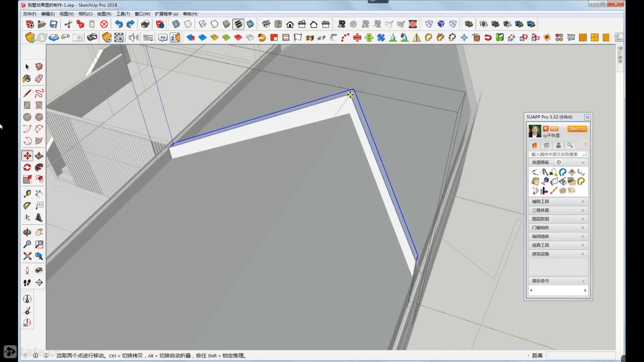Select the Line pencil tool
The width and height of the screenshot is (644, 362).
(27, 93)
